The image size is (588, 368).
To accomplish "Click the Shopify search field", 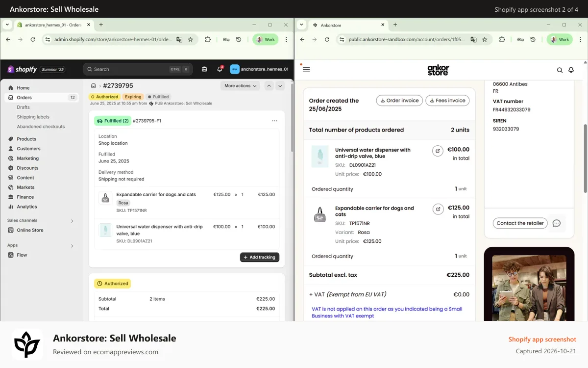I will [138, 69].
